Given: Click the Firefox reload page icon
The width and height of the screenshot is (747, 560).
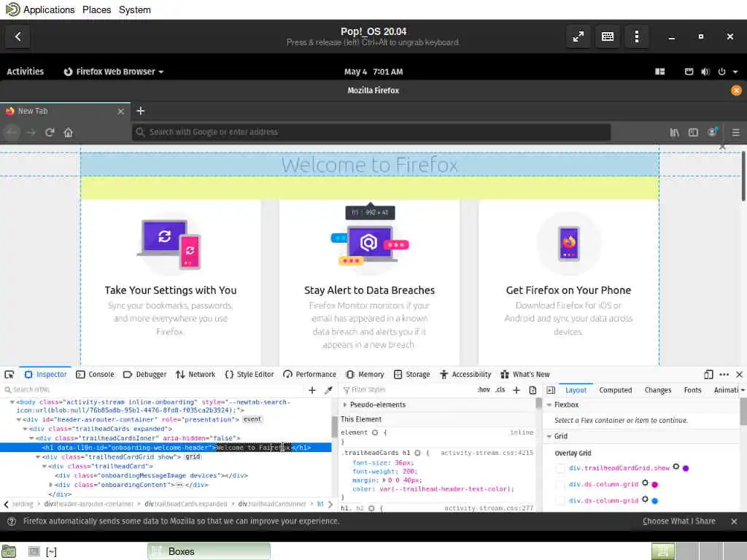Looking at the screenshot, I should coord(50,132).
